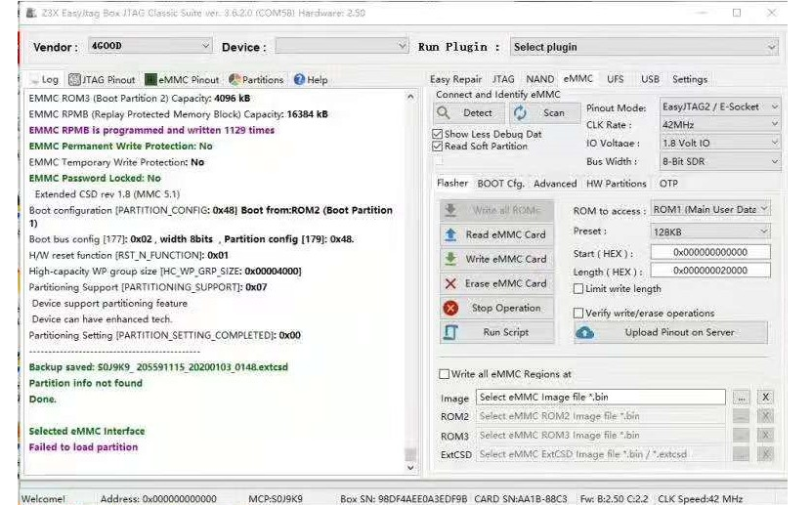
Task: Open ROM to access dropdown
Action: coord(710,210)
